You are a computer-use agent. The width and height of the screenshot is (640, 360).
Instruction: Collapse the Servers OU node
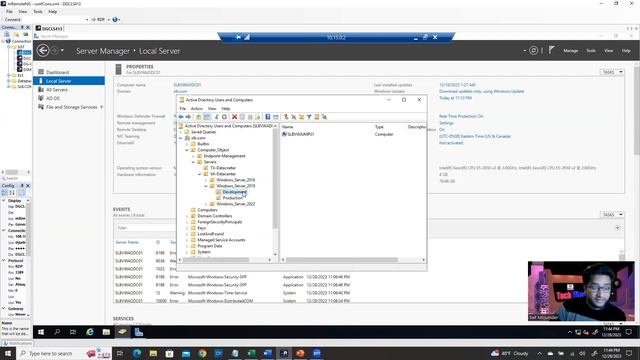click(x=193, y=162)
